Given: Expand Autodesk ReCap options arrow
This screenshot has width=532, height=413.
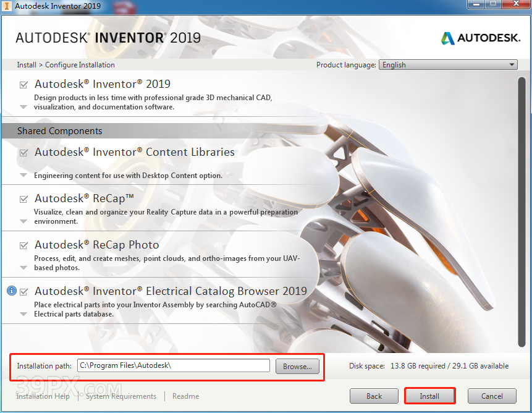Looking at the screenshot, I should (x=23, y=221).
